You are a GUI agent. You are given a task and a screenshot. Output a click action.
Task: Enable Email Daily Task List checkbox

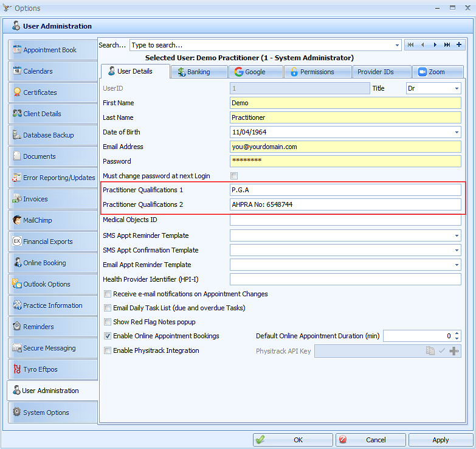(x=108, y=308)
